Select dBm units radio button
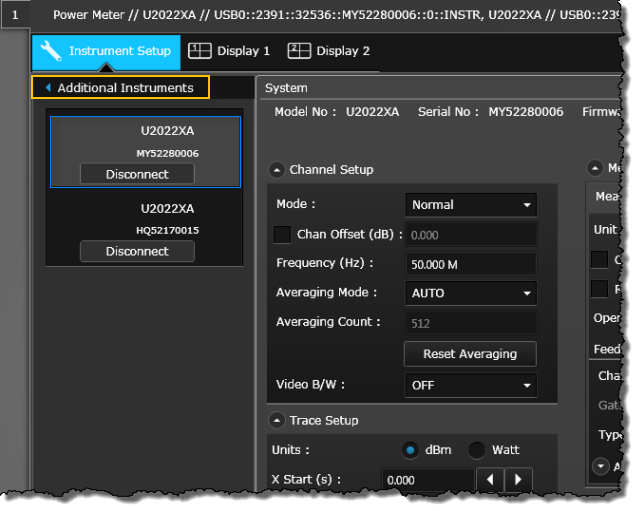This screenshot has height=511, width=639. point(410,450)
